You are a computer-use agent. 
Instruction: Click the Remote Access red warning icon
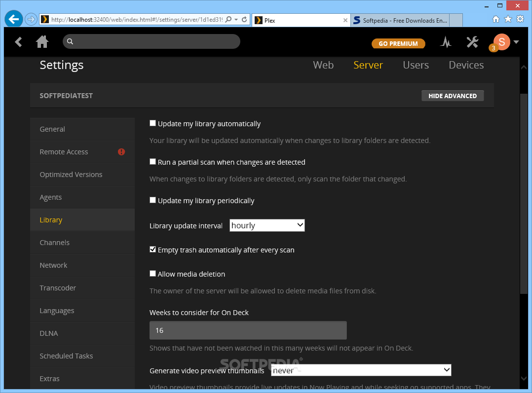pyautogui.click(x=121, y=152)
